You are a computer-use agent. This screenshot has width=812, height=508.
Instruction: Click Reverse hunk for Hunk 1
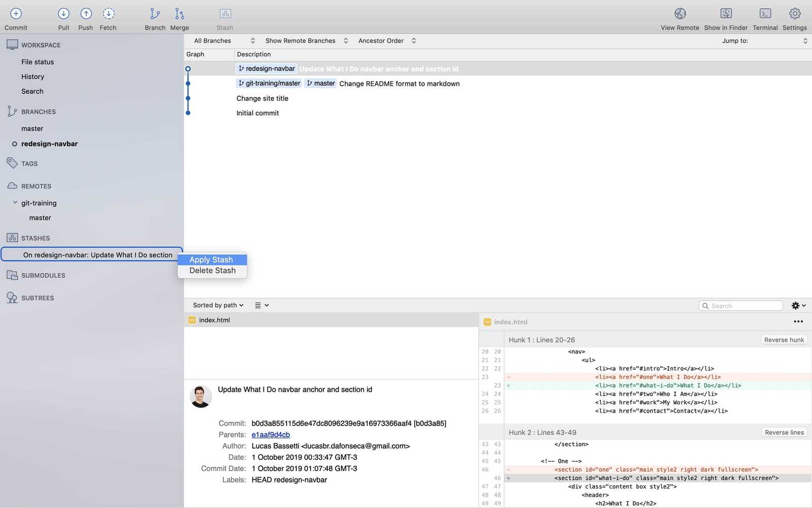tap(784, 339)
